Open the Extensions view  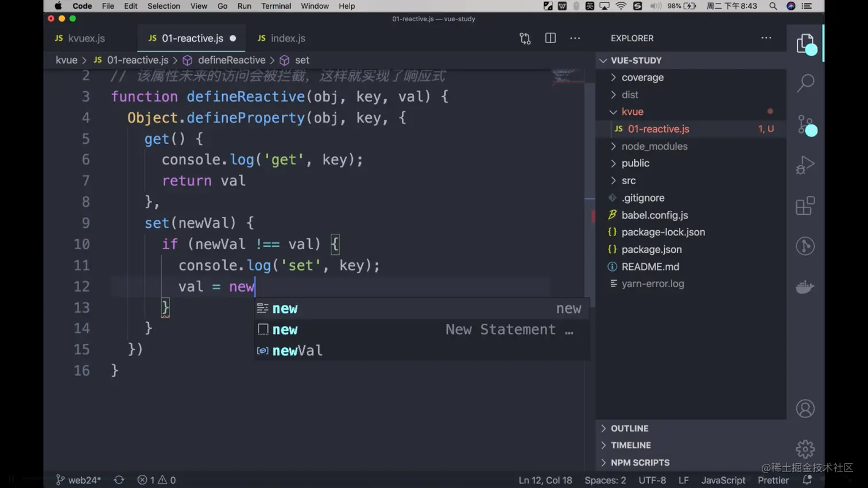tap(805, 206)
